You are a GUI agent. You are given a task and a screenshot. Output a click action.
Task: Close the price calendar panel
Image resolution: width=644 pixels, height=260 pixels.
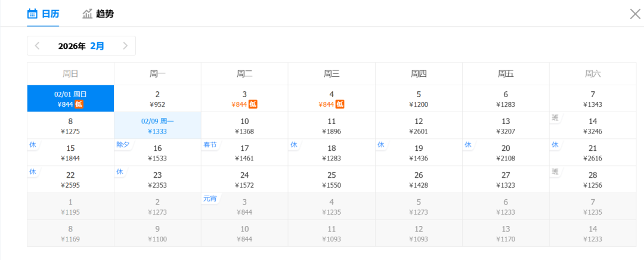tap(635, 14)
